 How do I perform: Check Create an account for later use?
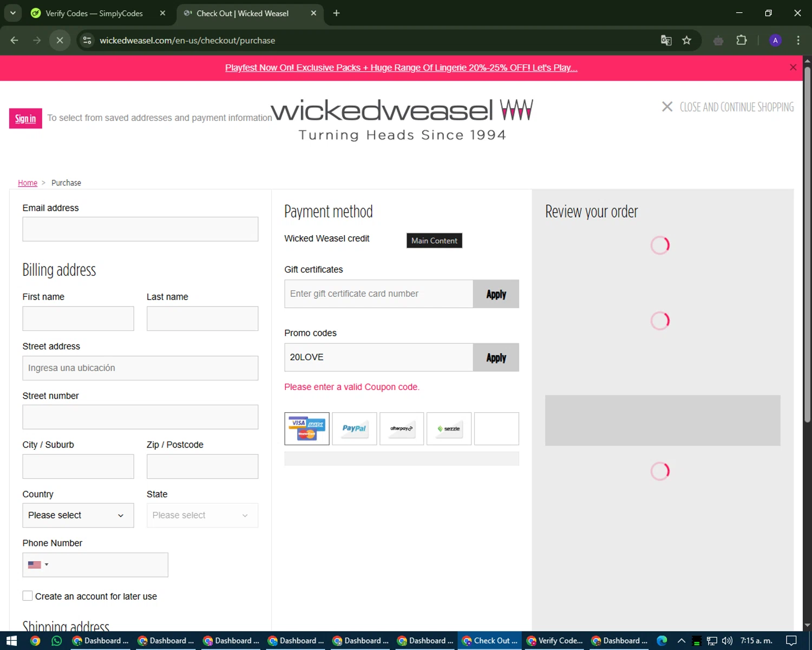click(28, 596)
